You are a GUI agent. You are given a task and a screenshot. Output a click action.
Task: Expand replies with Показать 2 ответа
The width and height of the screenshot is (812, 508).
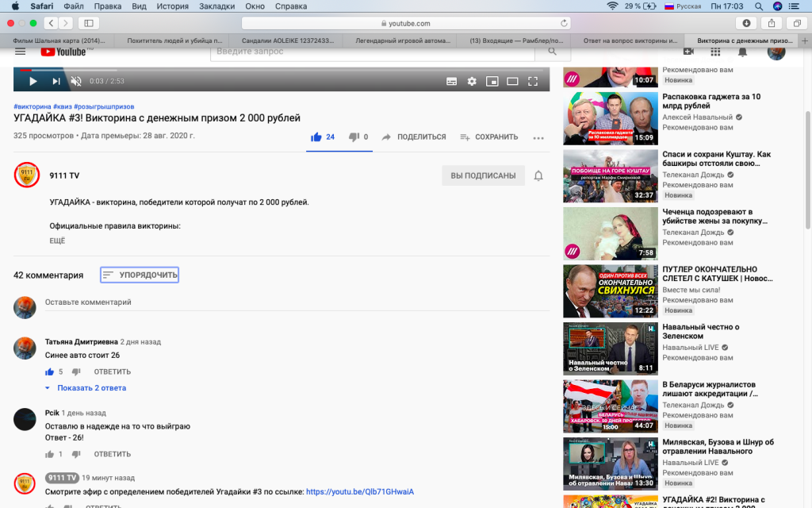point(91,388)
